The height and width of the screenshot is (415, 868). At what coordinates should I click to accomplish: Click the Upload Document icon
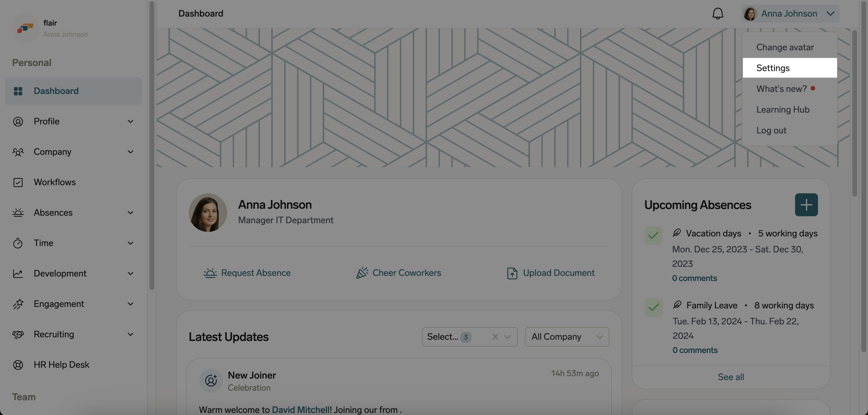512,273
